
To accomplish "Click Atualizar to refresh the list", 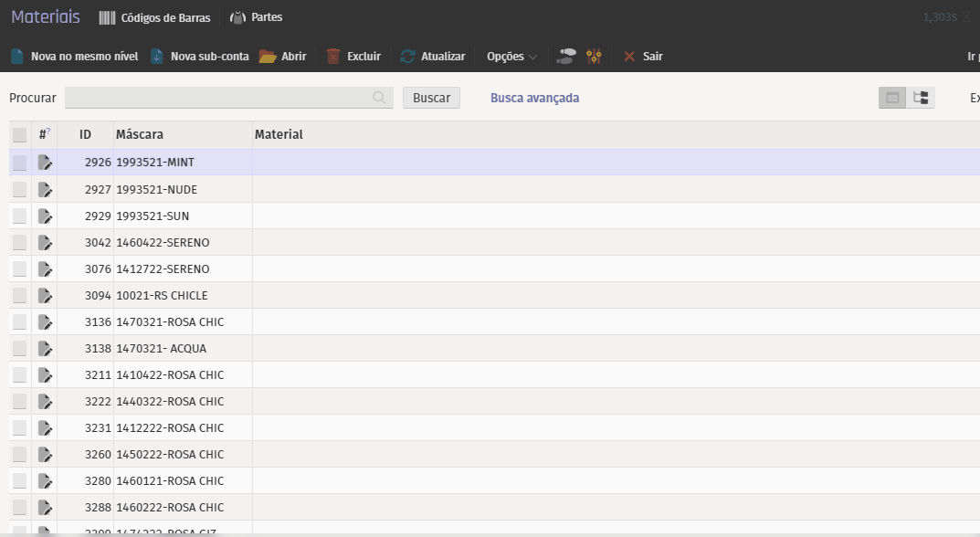I will (432, 57).
